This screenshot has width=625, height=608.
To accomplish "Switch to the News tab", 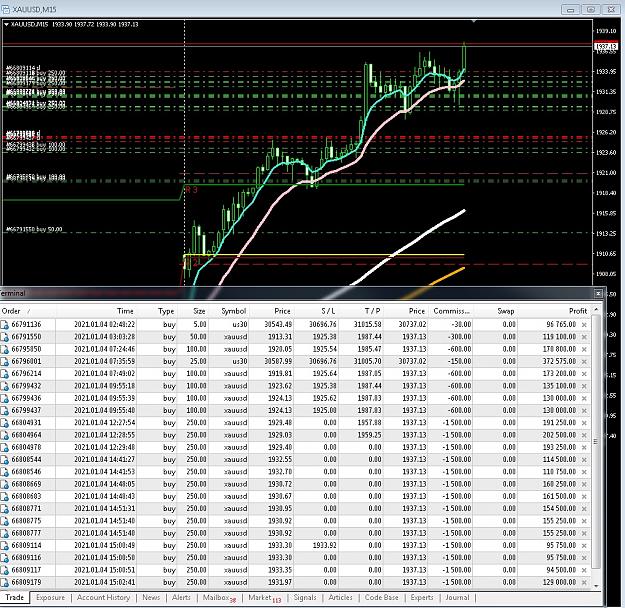I will [x=151, y=598].
